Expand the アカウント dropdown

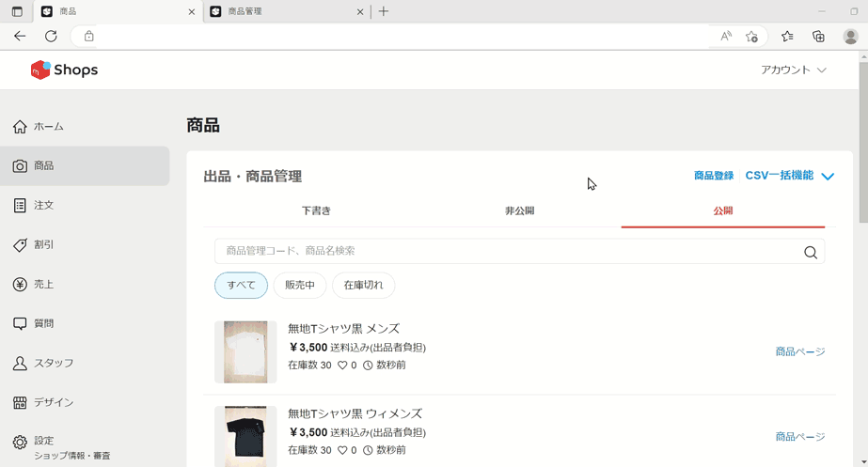coord(794,70)
